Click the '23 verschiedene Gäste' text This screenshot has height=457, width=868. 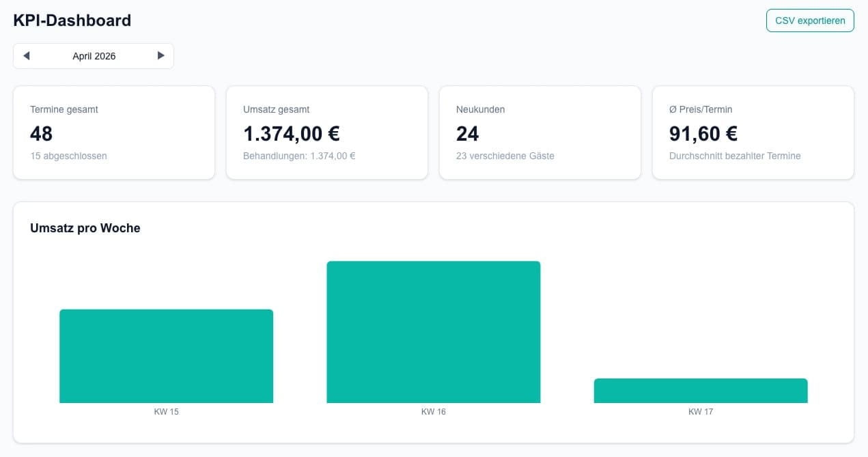tap(505, 156)
